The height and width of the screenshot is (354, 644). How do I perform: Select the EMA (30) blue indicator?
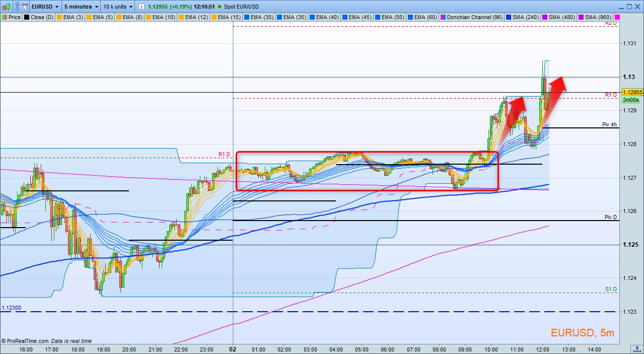[259, 17]
